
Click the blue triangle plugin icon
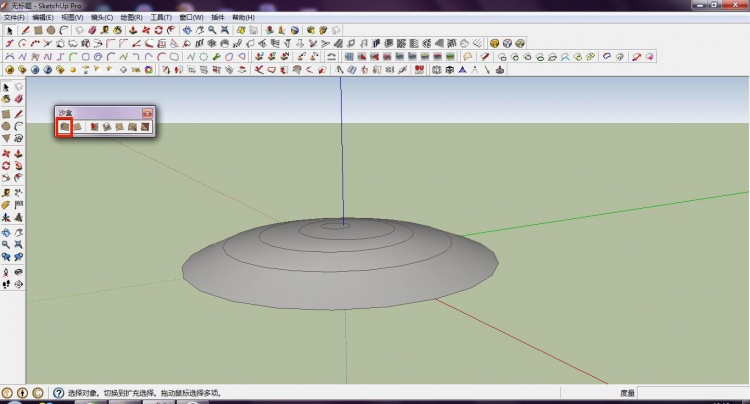click(x=462, y=70)
